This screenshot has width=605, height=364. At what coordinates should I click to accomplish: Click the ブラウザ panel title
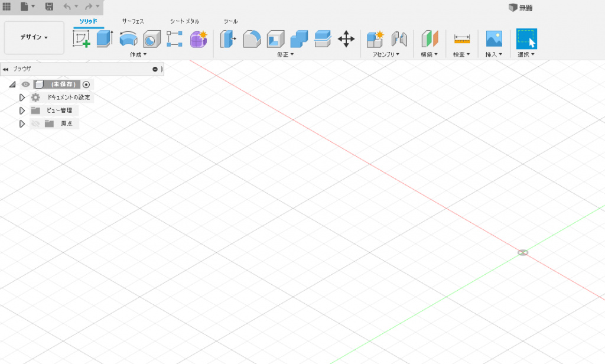point(22,69)
